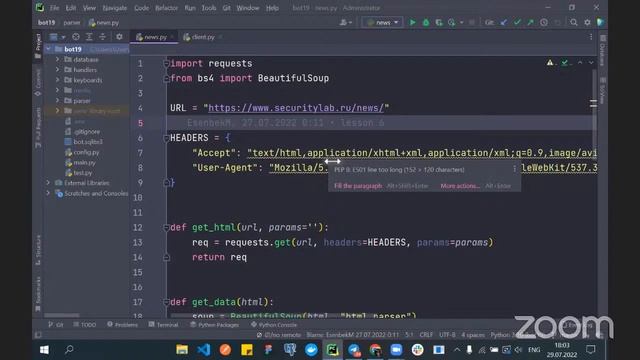The width and height of the screenshot is (640, 360).
Task: Open File Explorer from taskbar
Action: coord(182,349)
